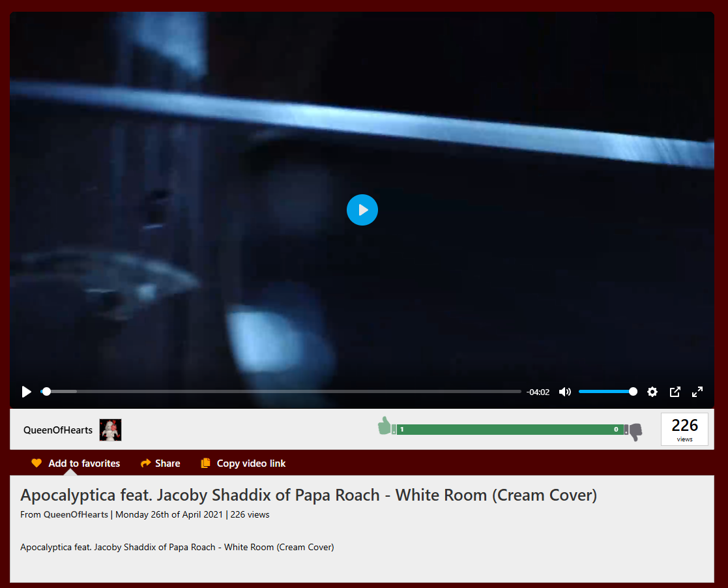Viewport: 728px width, 588px height.
Task: Select Copy video link text
Action: point(251,463)
